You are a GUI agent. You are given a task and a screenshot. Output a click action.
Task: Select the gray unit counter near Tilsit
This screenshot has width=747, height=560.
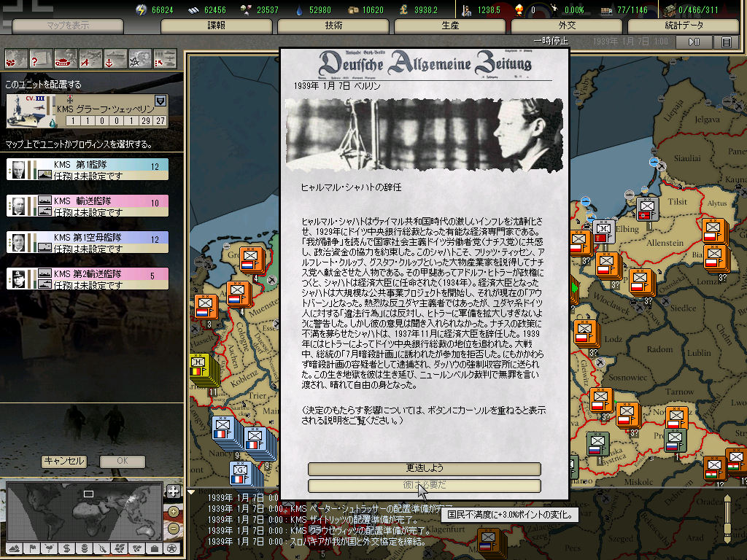click(647, 209)
